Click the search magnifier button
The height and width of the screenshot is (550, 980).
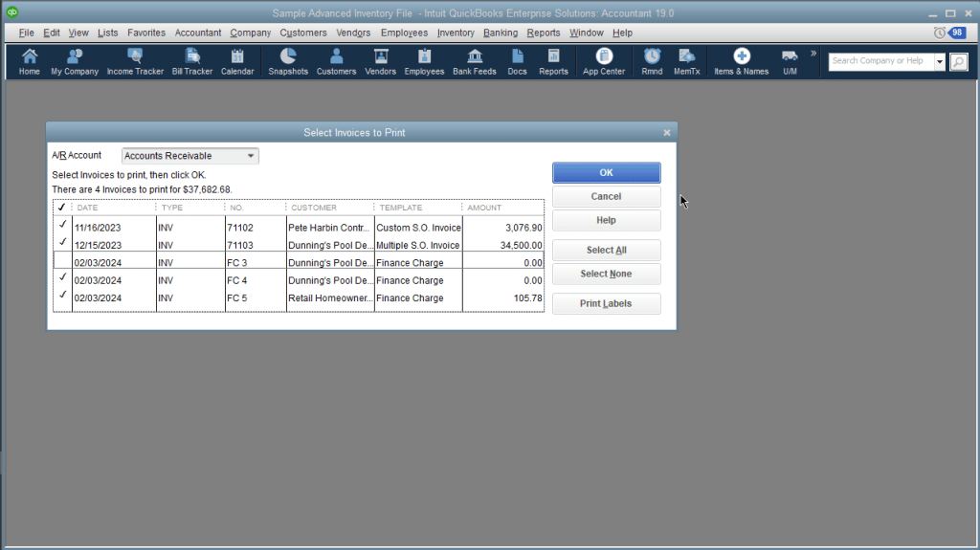pyautogui.click(x=959, y=61)
